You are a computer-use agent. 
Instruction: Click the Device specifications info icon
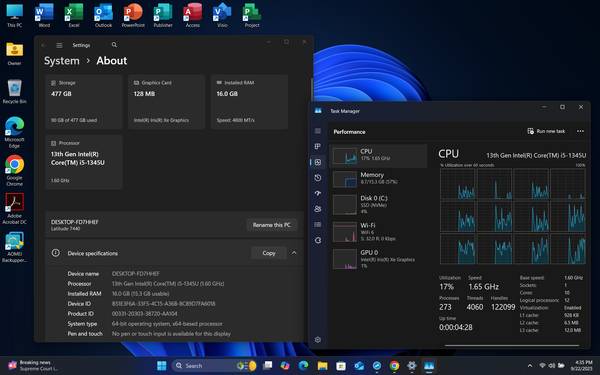[x=55, y=253]
